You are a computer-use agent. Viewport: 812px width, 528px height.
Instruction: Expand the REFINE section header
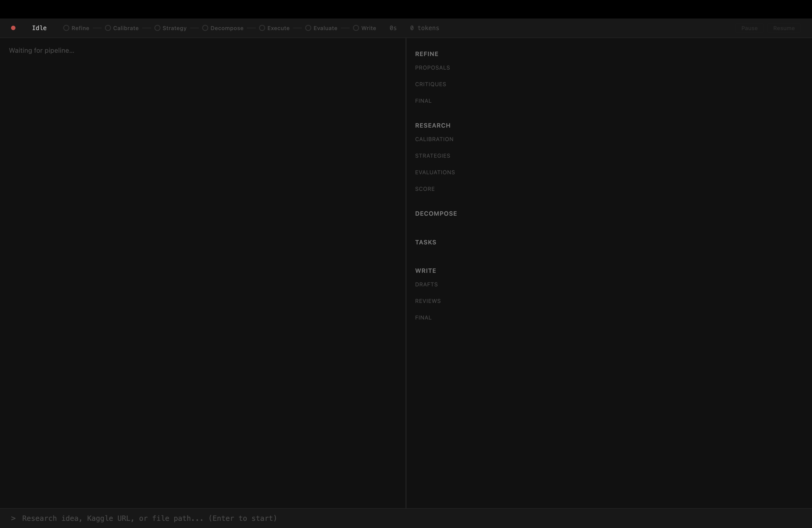(x=426, y=54)
